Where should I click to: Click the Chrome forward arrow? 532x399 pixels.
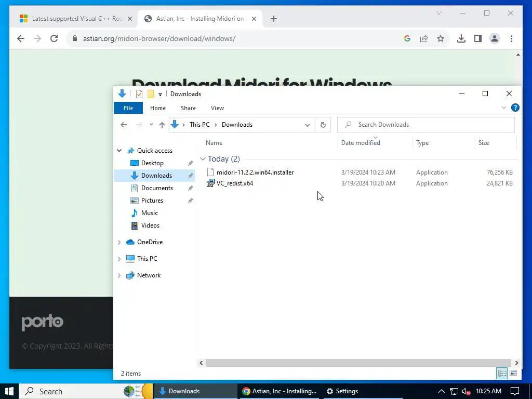(37, 38)
